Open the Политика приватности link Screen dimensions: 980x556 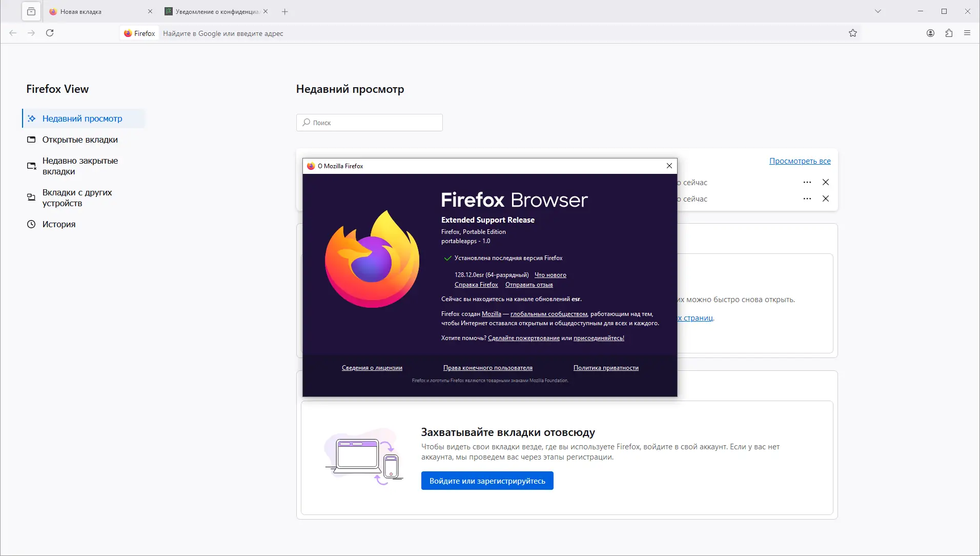point(606,368)
